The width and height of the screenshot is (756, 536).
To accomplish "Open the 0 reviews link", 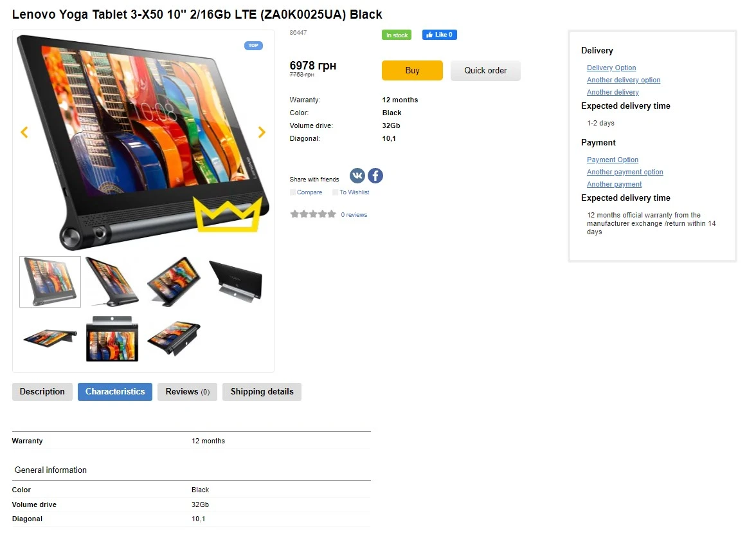I will pyautogui.click(x=354, y=215).
